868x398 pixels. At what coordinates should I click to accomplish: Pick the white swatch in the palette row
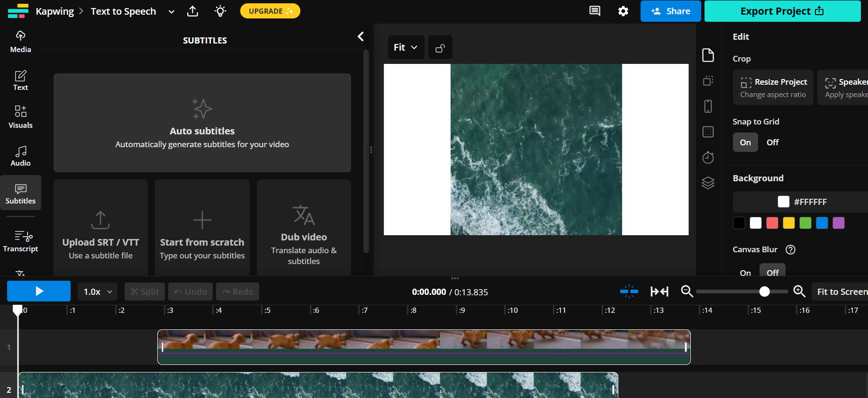(x=756, y=223)
